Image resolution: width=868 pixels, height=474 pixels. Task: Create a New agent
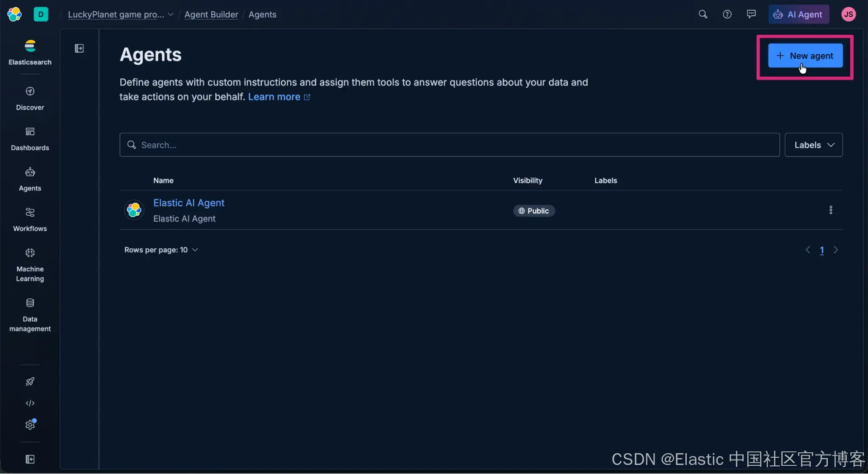pos(805,56)
